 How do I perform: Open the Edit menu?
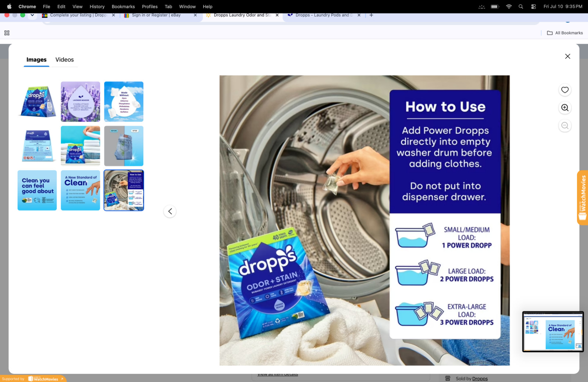tap(61, 6)
